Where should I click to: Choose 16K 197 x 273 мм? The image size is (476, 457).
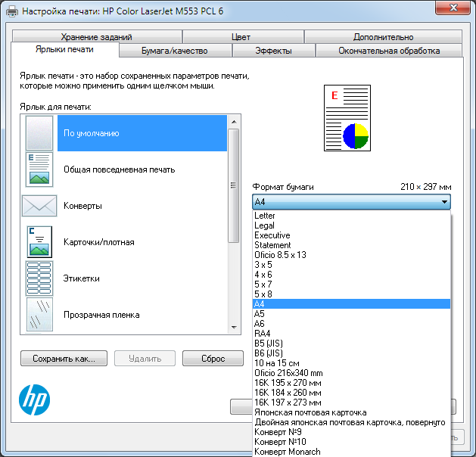pyautogui.click(x=351, y=402)
